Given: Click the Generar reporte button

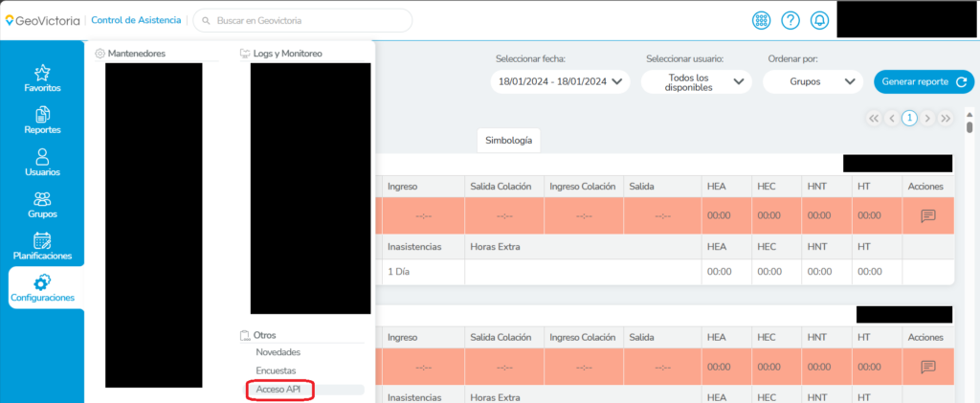Looking at the screenshot, I should pos(924,82).
